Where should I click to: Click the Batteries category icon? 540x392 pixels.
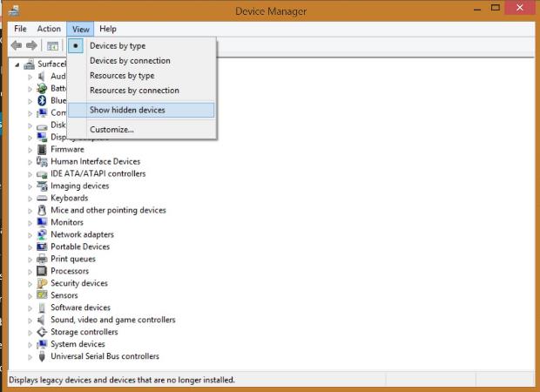(x=42, y=89)
